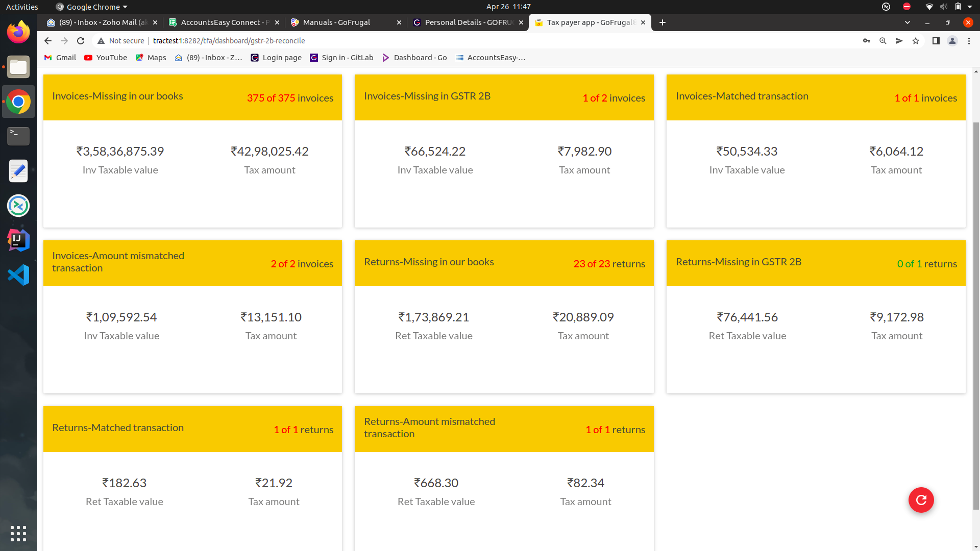Viewport: 980px width, 551px height.
Task: Open IntelliJ IDEA from the dock
Action: (18, 240)
